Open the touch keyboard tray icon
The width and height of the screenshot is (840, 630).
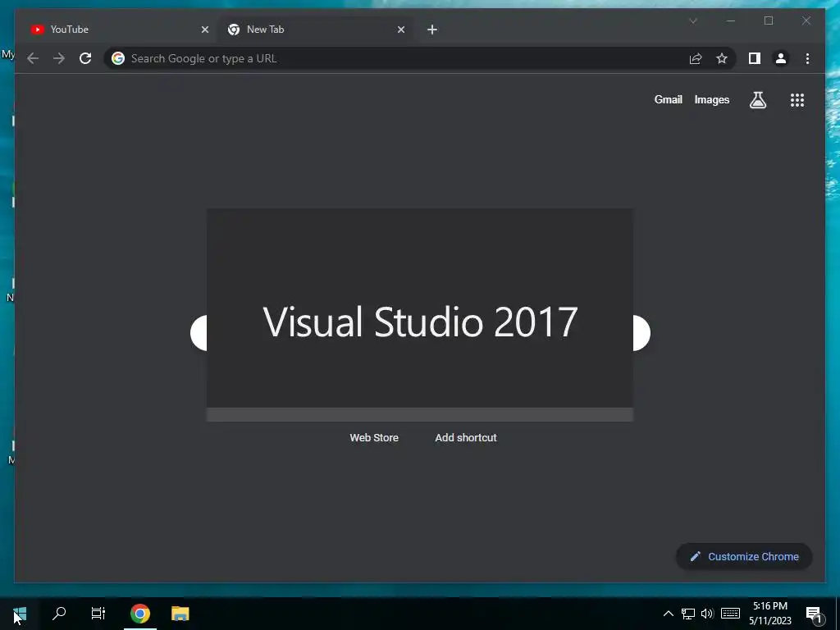pyautogui.click(x=730, y=614)
